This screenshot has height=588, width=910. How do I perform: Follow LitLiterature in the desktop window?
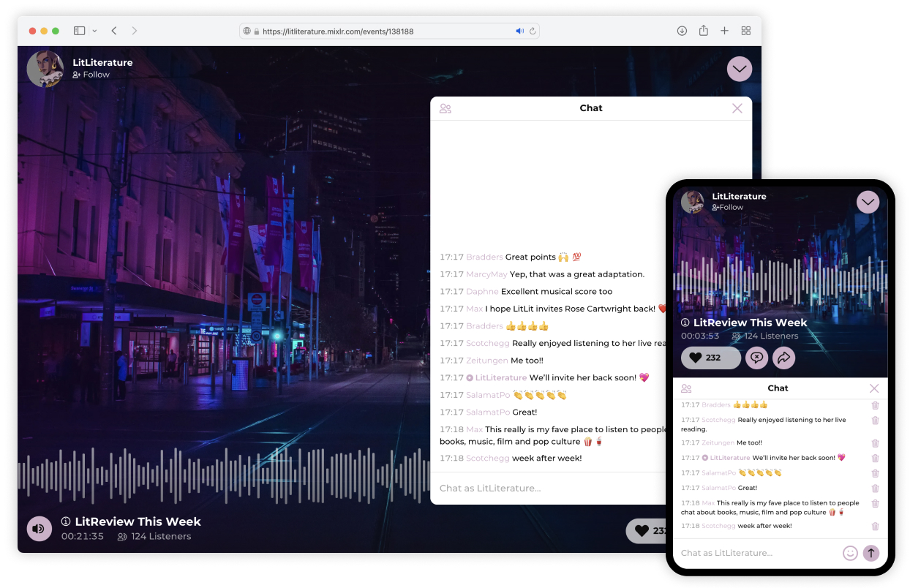point(91,75)
